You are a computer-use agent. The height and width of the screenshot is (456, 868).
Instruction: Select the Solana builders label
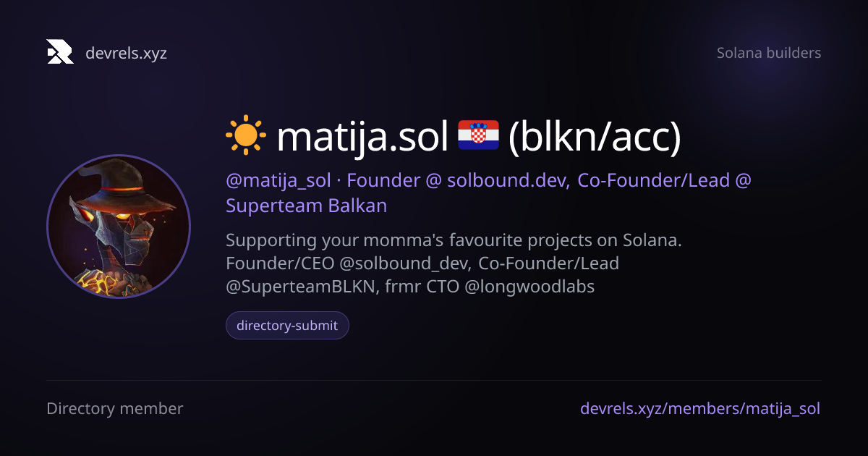[769, 53]
